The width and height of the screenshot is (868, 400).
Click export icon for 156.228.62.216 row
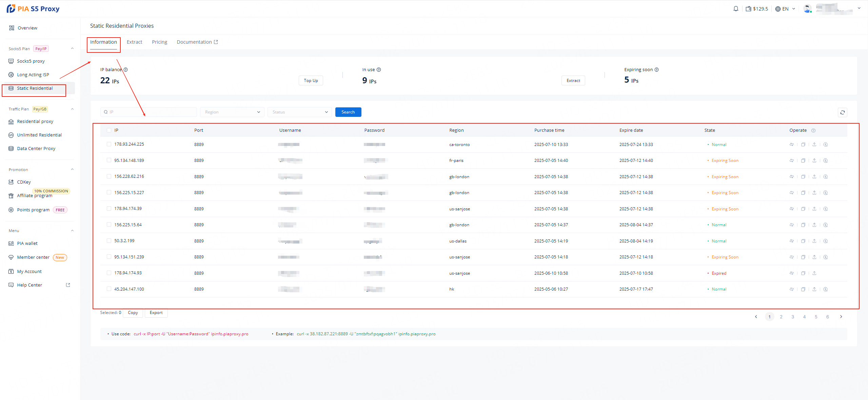(x=814, y=177)
